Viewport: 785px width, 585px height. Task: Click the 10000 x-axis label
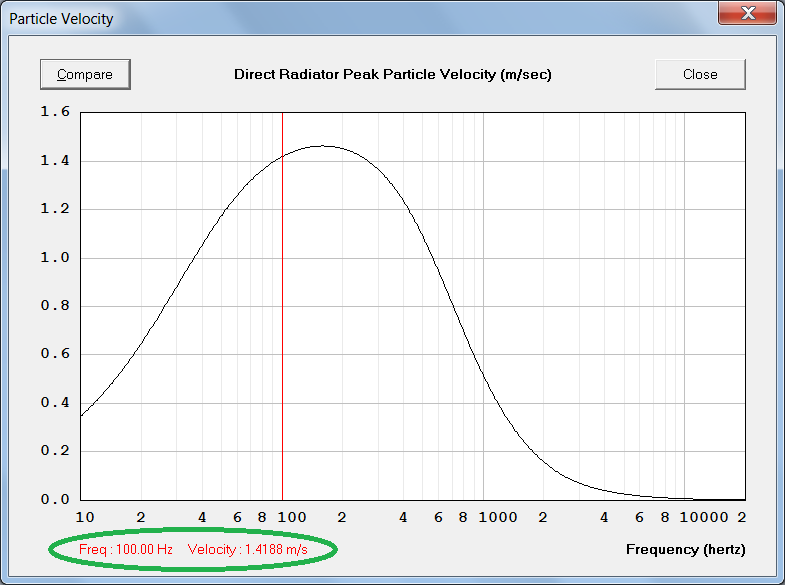click(x=703, y=517)
